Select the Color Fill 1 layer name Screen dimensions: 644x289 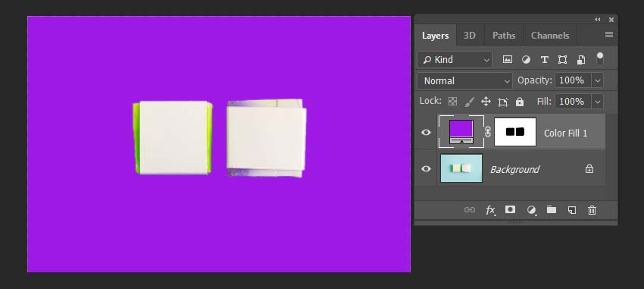[x=565, y=134]
